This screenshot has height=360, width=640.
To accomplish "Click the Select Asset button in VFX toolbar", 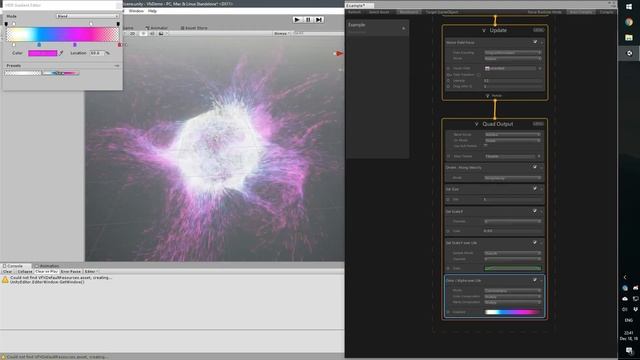I will tap(379, 12).
